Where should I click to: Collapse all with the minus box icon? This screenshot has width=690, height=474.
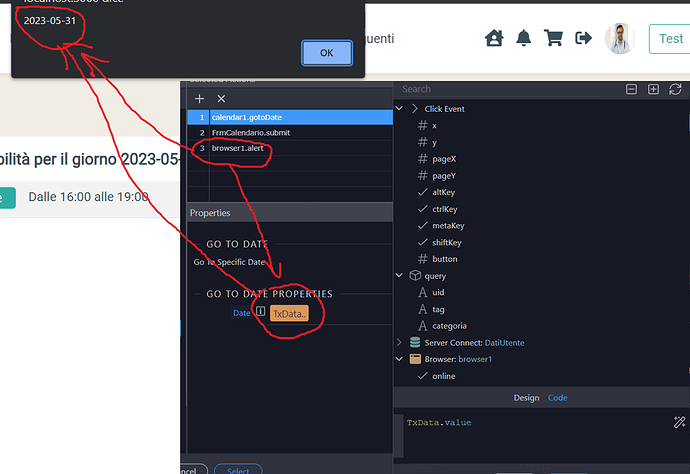pyautogui.click(x=631, y=89)
